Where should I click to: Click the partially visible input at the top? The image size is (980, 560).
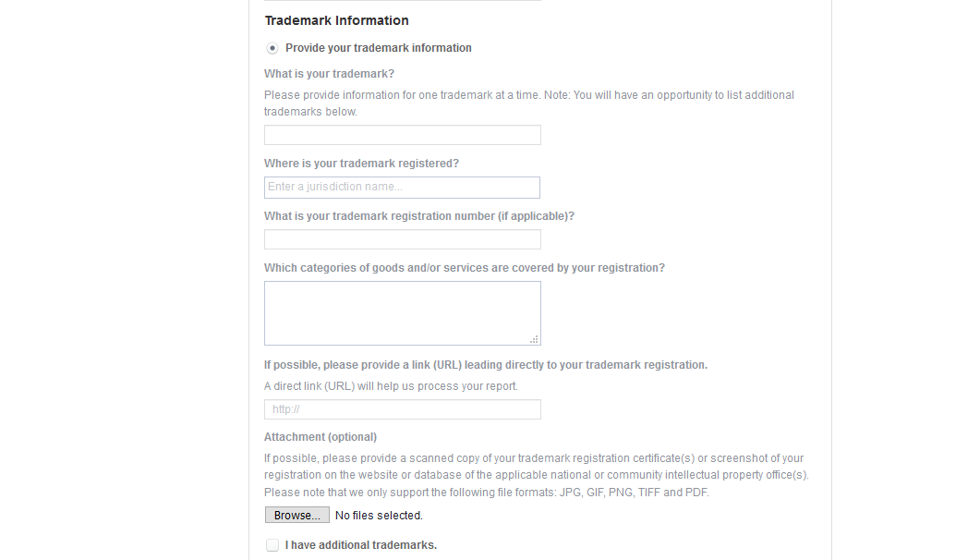[402, 2]
